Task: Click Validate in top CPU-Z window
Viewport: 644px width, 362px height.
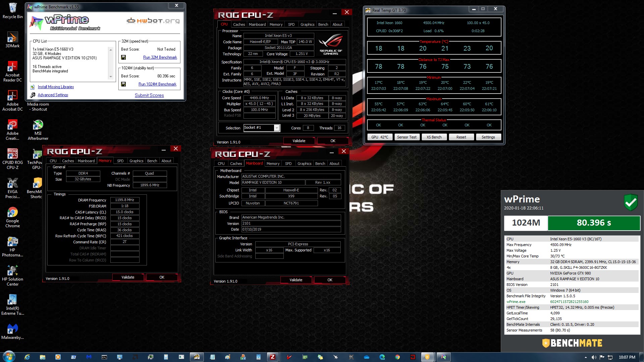Action: click(299, 141)
